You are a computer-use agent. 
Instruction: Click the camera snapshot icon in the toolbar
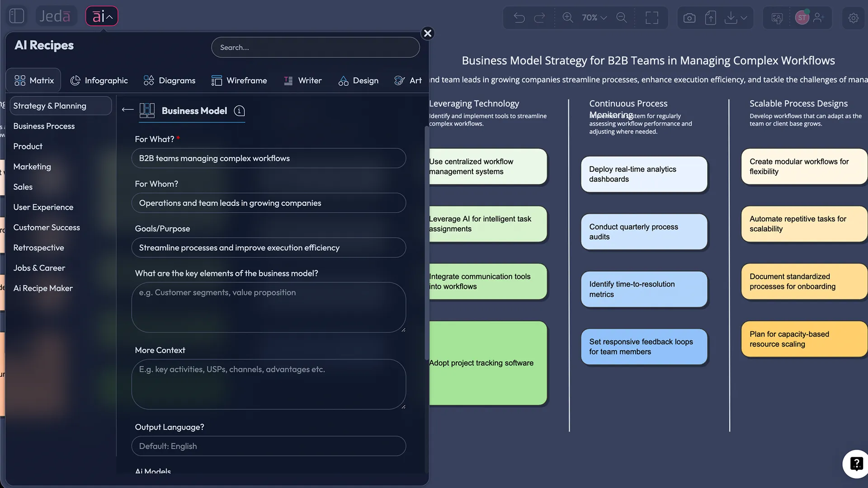click(x=689, y=18)
